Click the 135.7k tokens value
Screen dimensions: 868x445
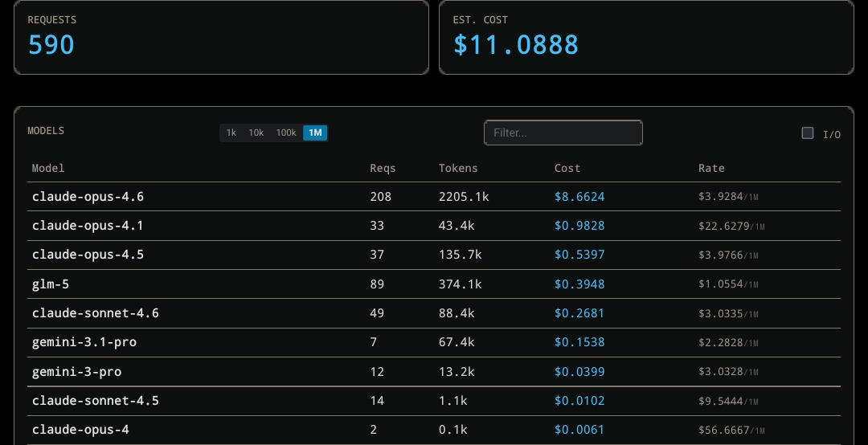point(460,255)
